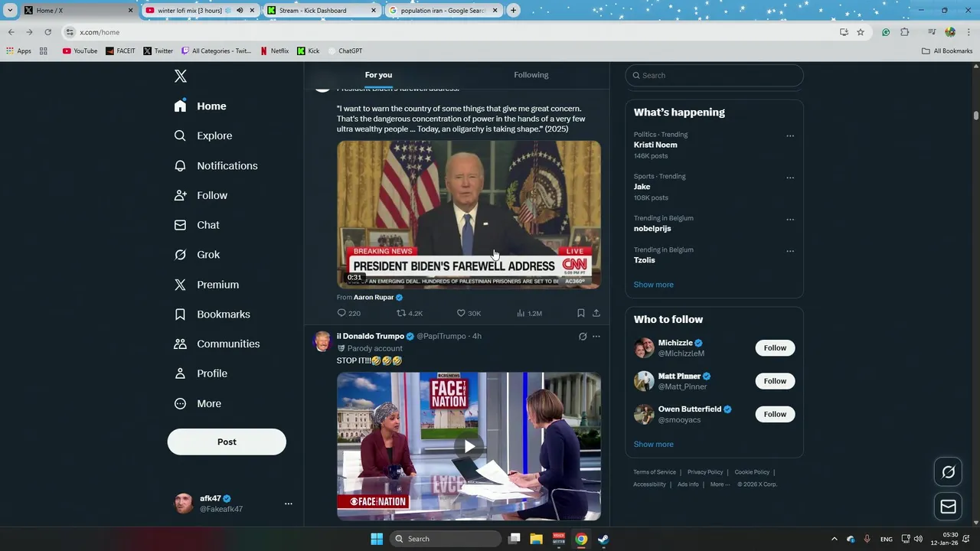Click the Kristi Noem trending topic
Viewport: 980px width, 551px height.
(x=655, y=145)
